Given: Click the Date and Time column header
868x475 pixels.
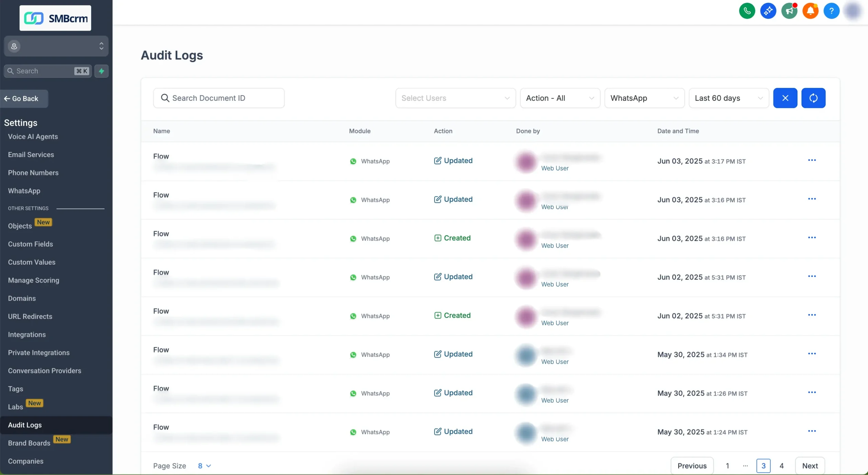Looking at the screenshot, I should tap(678, 131).
